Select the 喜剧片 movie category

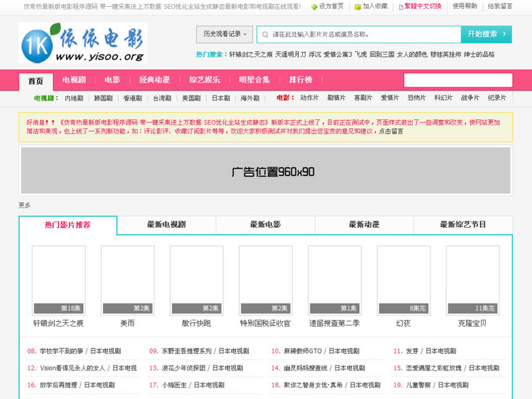[363, 98]
